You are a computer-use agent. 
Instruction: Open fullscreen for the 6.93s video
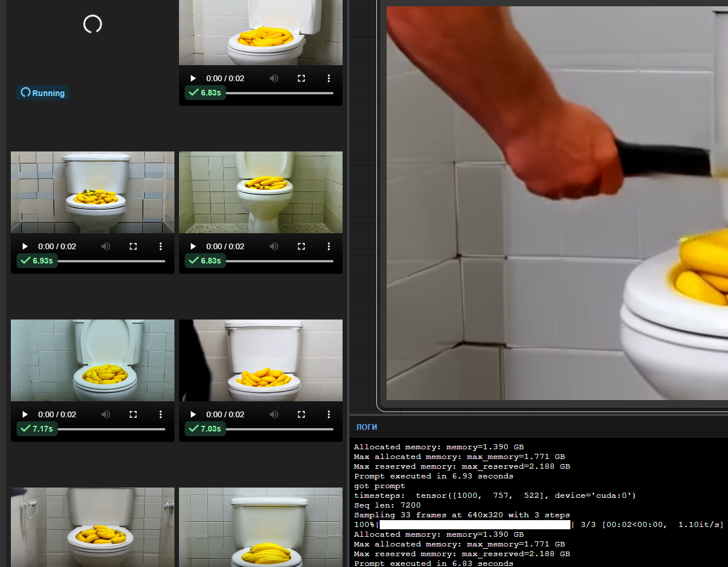pos(133,246)
